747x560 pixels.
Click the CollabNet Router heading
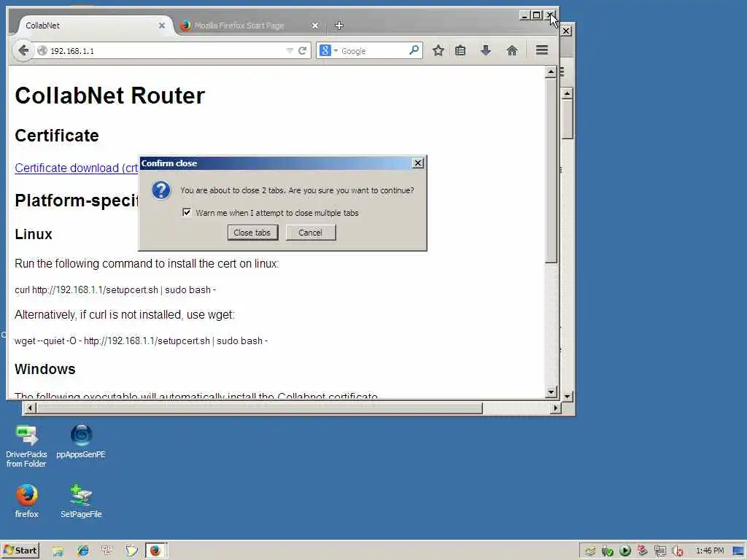(109, 96)
